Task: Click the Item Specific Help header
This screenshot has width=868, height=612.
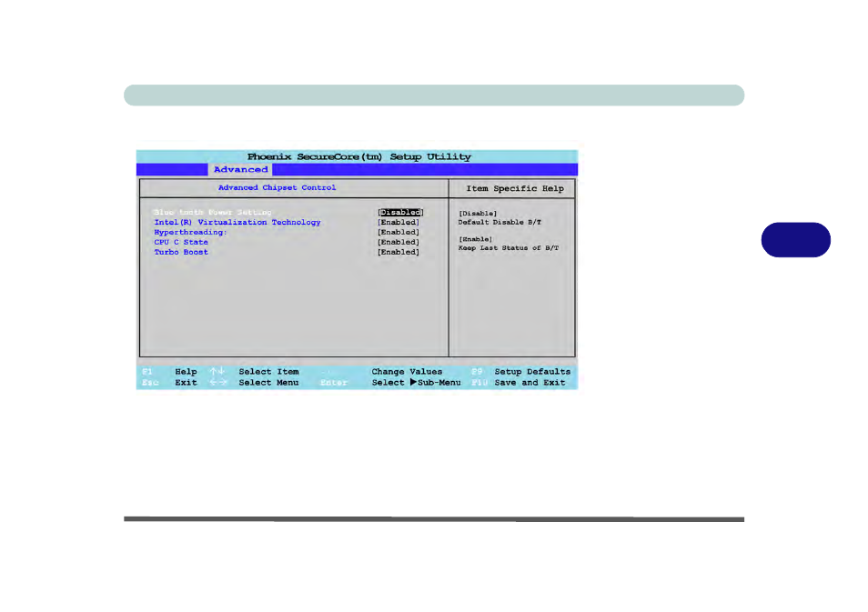Action: coord(514,189)
